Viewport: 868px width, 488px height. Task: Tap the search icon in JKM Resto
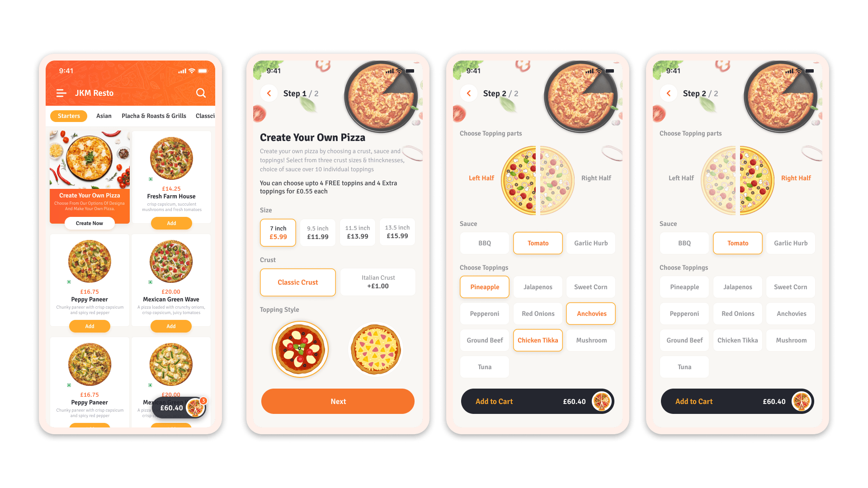point(203,92)
